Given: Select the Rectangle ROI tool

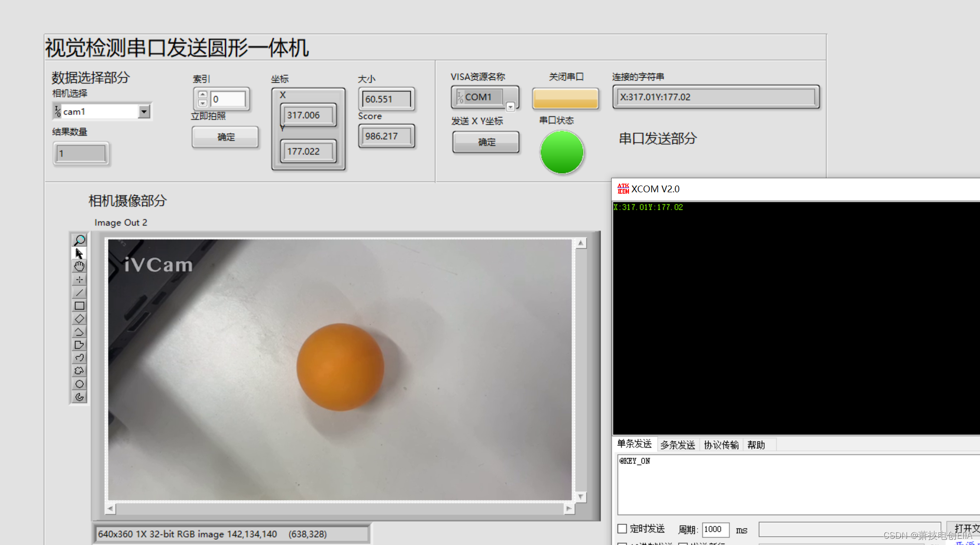Looking at the screenshot, I should pos(80,306).
